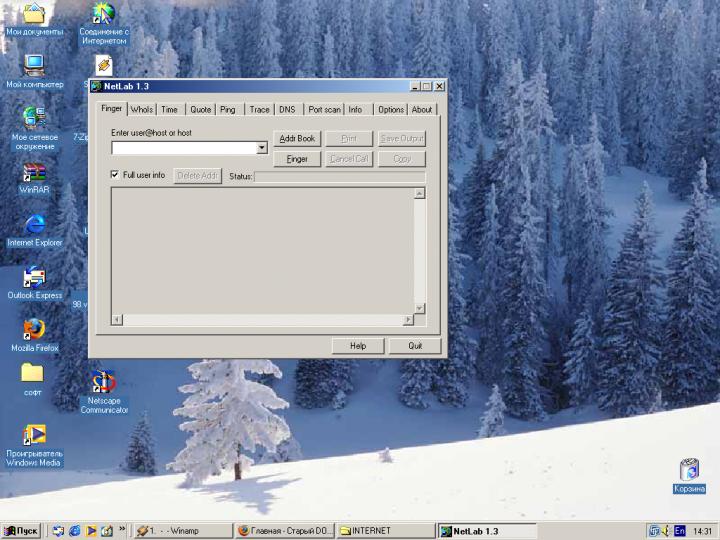Open the Recycle Bin (Корзина) icon
The height and width of the screenshot is (540, 720).
pos(688,470)
